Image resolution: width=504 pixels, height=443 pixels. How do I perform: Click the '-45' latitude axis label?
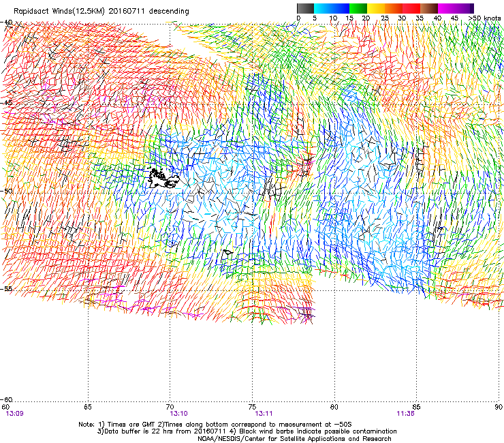(x=7, y=103)
